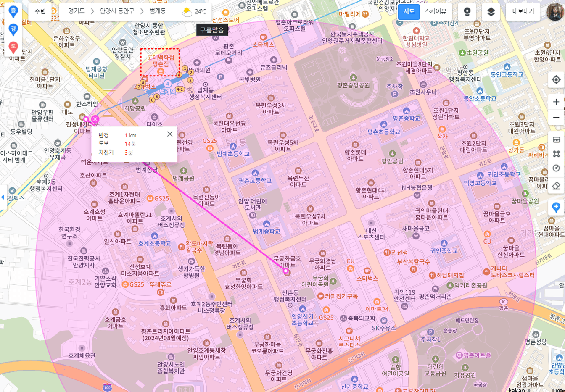Click the 평촌고등학교 school marker

(255, 173)
